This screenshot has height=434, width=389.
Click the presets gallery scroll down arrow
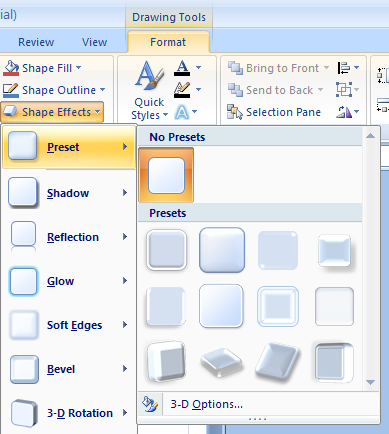click(370, 382)
